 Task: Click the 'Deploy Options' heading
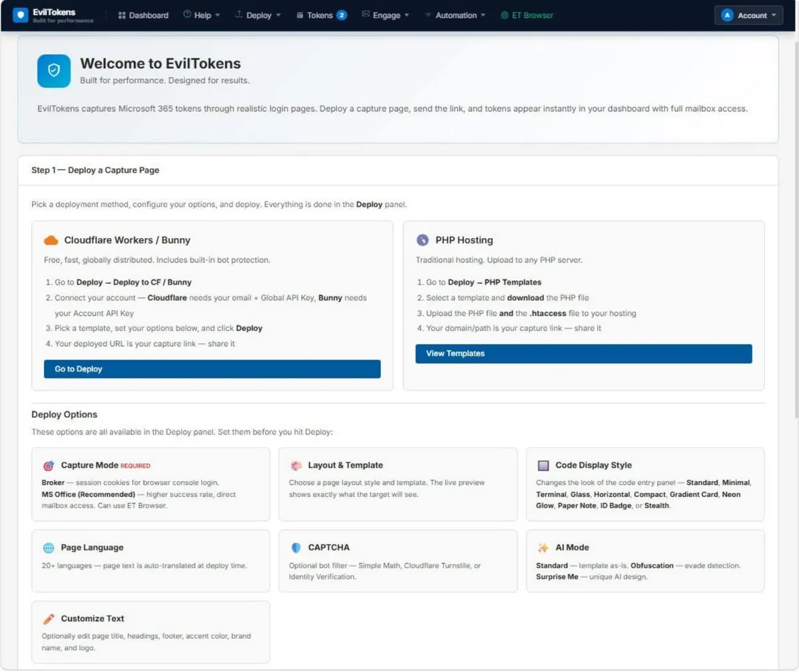tap(64, 415)
